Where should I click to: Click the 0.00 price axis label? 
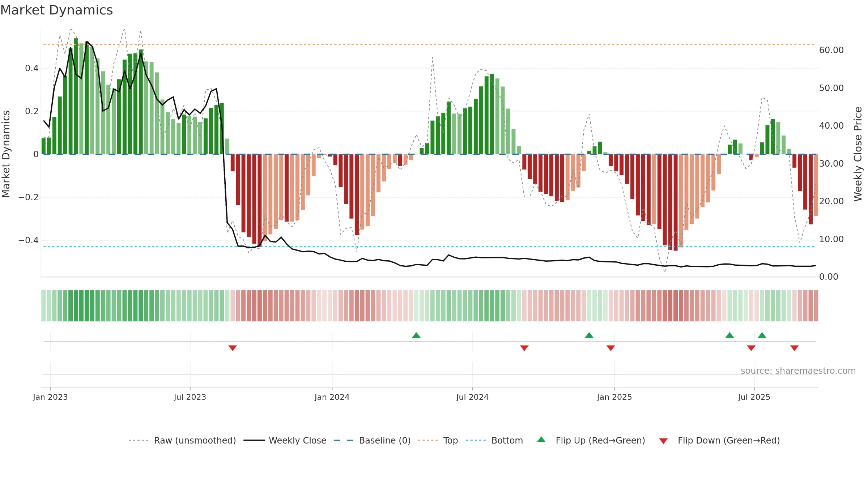click(829, 277)
